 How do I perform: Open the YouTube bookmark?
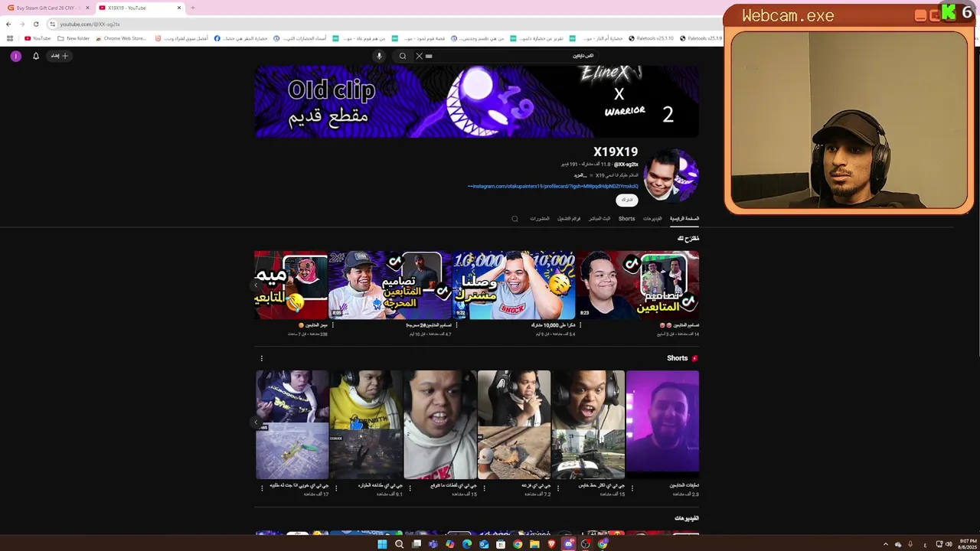pyautogui.click(x=38, y=38)
